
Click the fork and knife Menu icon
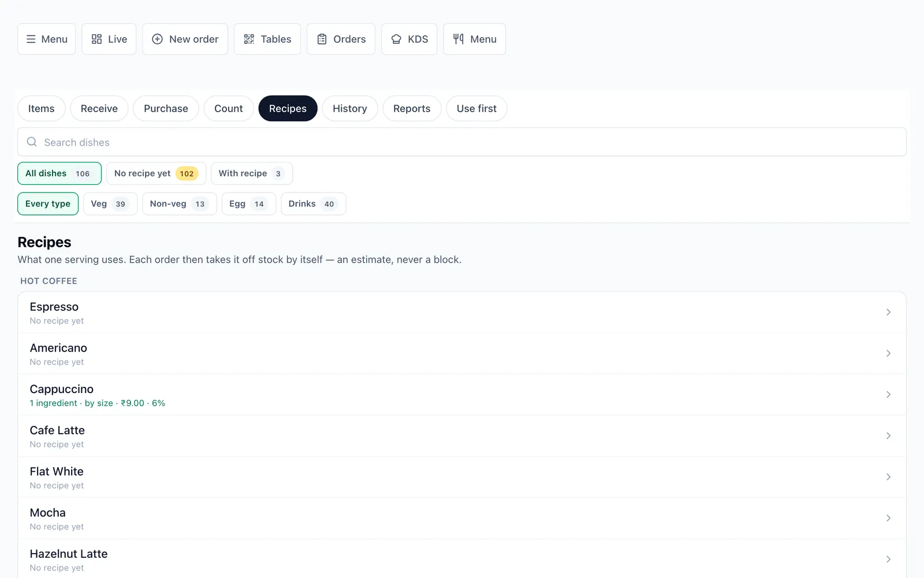click(x=459, y=39)
